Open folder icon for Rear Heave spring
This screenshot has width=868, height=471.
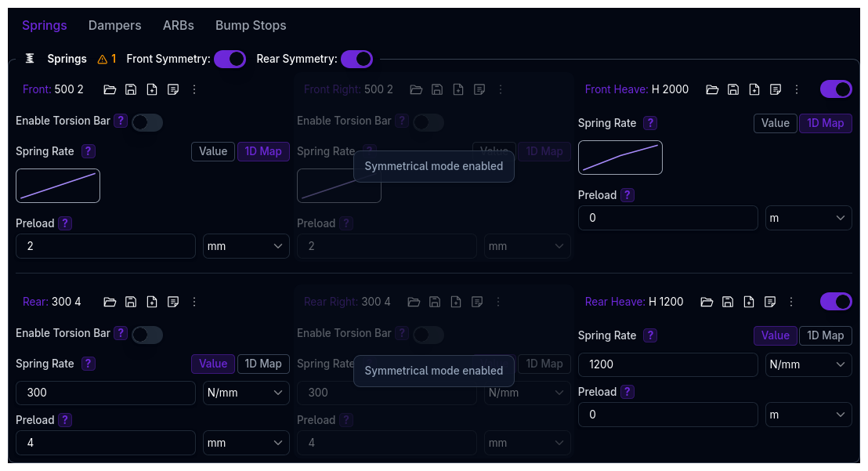point(707,302)
